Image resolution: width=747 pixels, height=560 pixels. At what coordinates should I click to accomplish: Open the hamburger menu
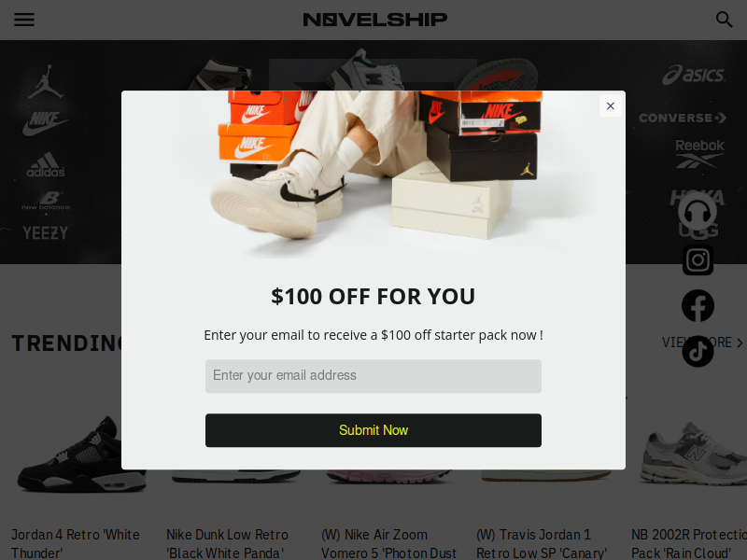(24, 20)
